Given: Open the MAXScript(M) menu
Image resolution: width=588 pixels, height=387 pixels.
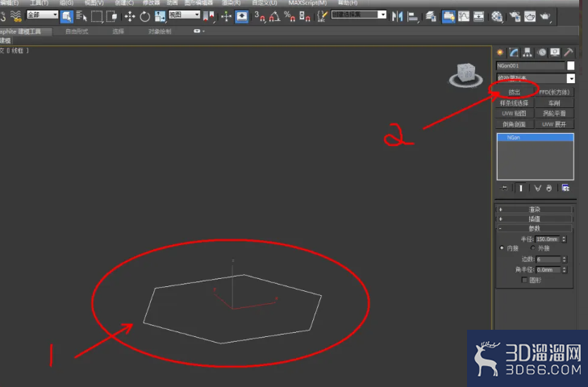Looking at the screenshot, I should pyautogui.click(x=307, y=3).
